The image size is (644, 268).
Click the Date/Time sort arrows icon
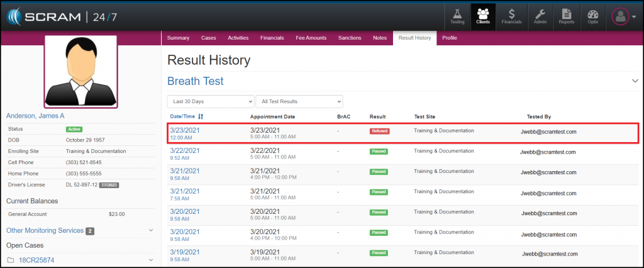[x=201, y=116]
